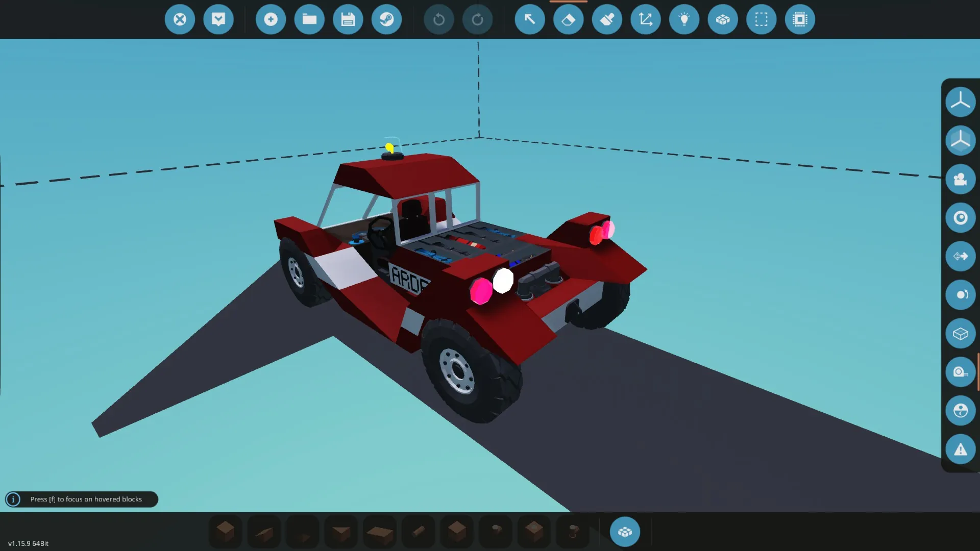Click the undo arrow button
This screenshot has height=551, width=980.
439,19
